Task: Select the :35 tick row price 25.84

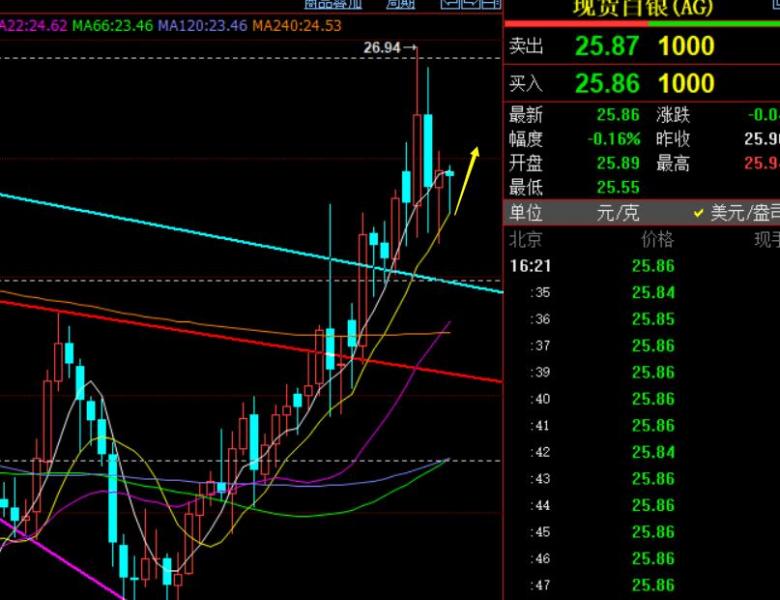Action: point(653,293)
